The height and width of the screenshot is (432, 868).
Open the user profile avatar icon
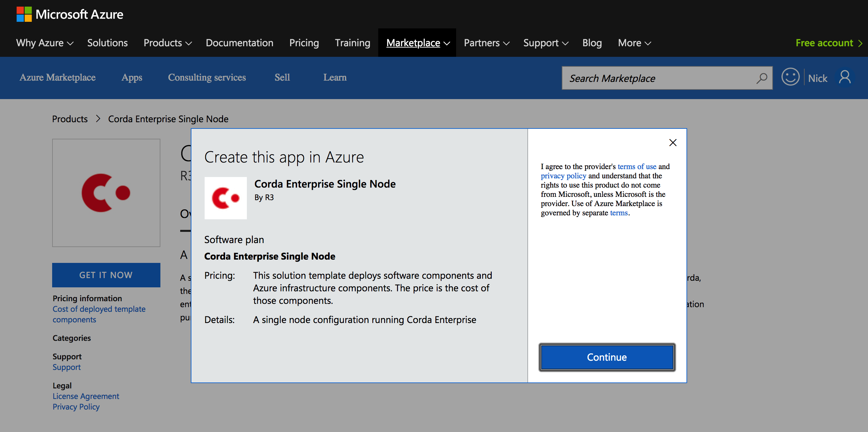click(845, 78)
